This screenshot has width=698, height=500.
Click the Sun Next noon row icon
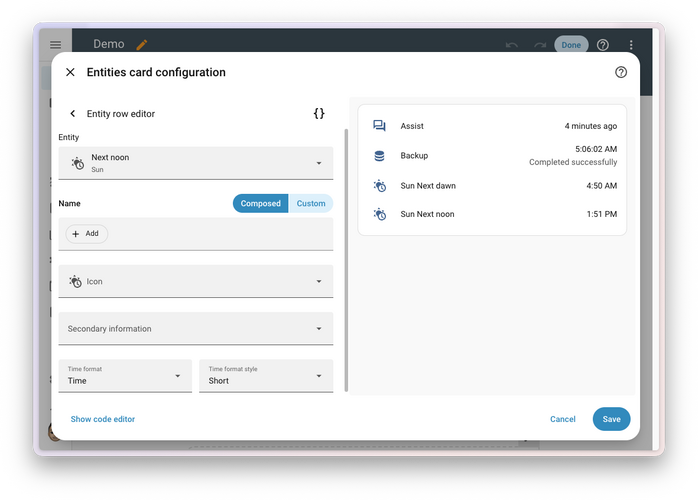[x=379, y=214]
